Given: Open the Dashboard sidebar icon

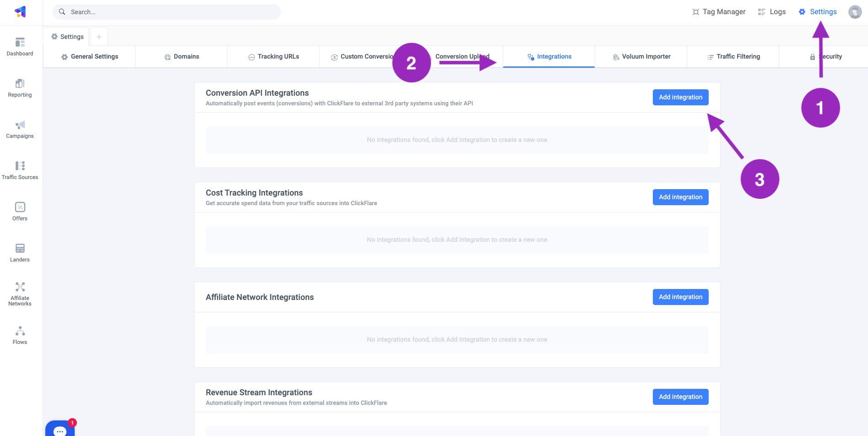Looking at the screenshot, I should tap(20, 43).
